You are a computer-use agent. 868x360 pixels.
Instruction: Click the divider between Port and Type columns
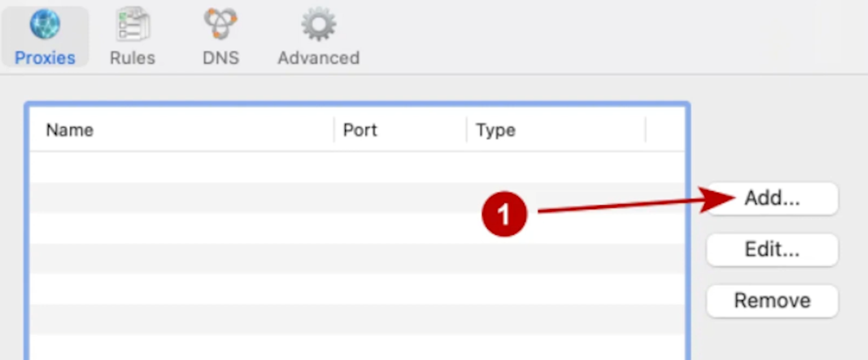point(467,130)
